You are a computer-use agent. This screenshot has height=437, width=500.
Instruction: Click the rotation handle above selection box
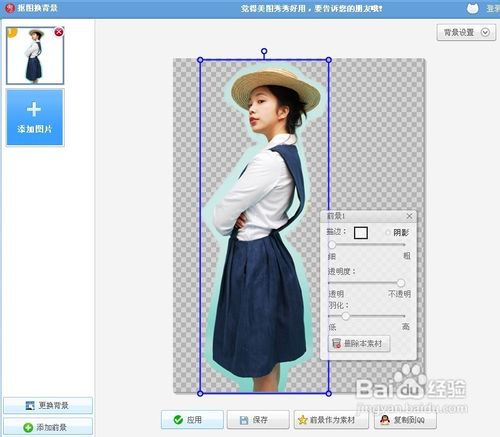(264, 51)
